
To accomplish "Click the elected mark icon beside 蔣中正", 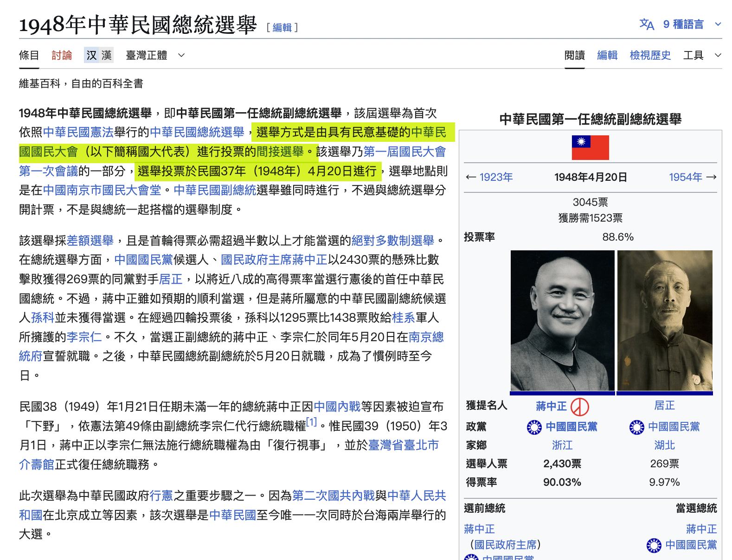I will [579, 407].
